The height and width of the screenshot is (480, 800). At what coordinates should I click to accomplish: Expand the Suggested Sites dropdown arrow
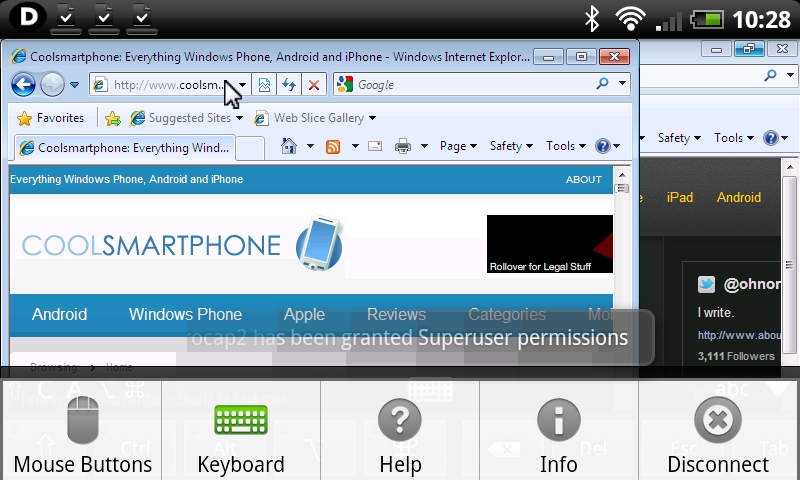[x=239, y=118]
